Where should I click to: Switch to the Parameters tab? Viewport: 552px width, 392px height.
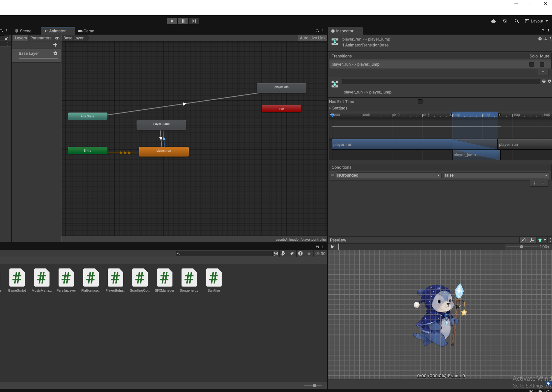tap(41, 38)
